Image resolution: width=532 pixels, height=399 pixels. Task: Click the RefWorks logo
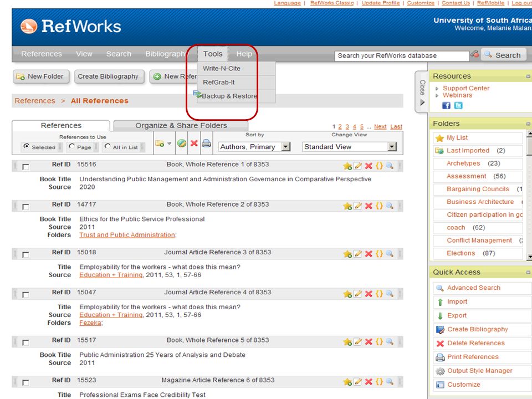pyautogui.click(x=70, y=27)
